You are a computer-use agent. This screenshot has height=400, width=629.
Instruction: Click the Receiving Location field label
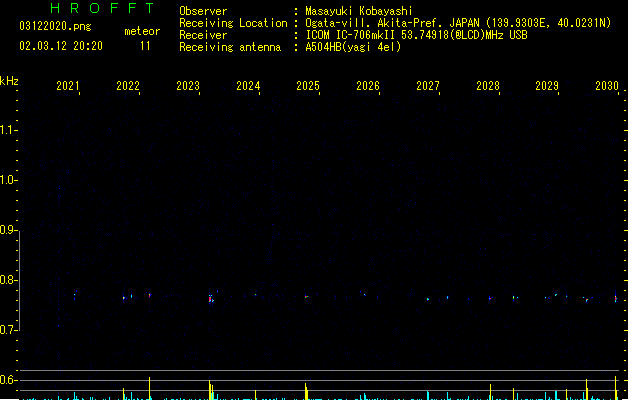pyautogui.click(x=233, y=23)
